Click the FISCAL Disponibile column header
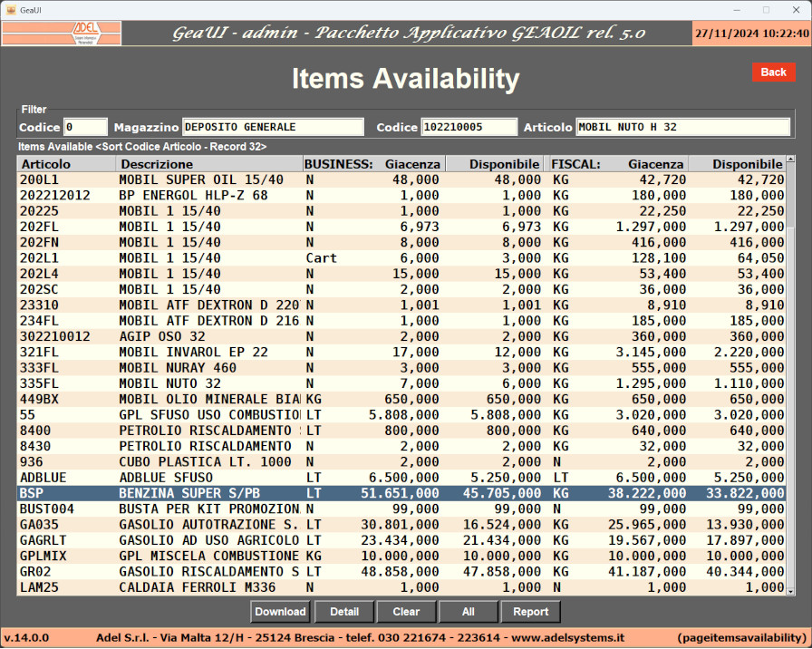812x649 pixels. [738, 164]
